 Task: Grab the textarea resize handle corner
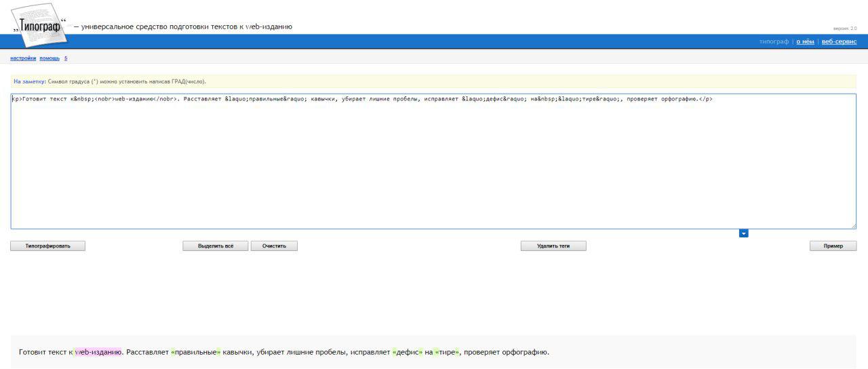click(x=853, y=226)
